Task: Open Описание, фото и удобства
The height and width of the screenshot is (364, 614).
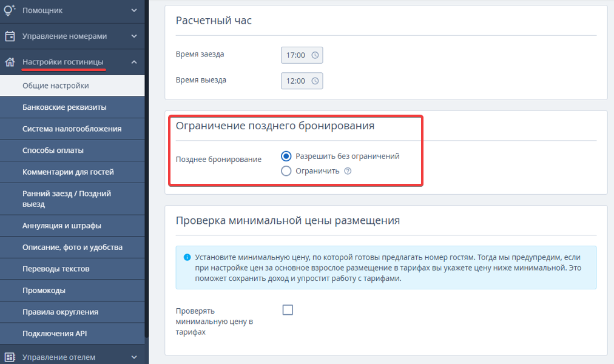Action: [72, 248]
